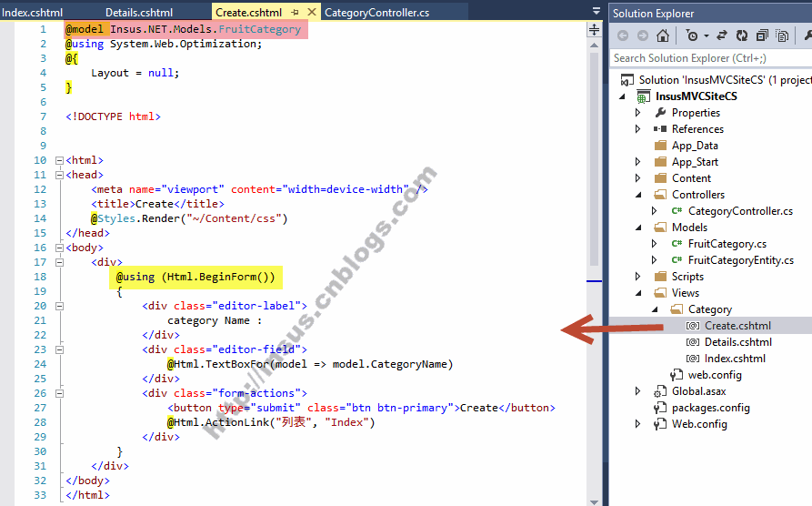Viewport: 812px width, 506px height.
Task: Collapse the Models folder arrow
Action: tap(638, 228)
